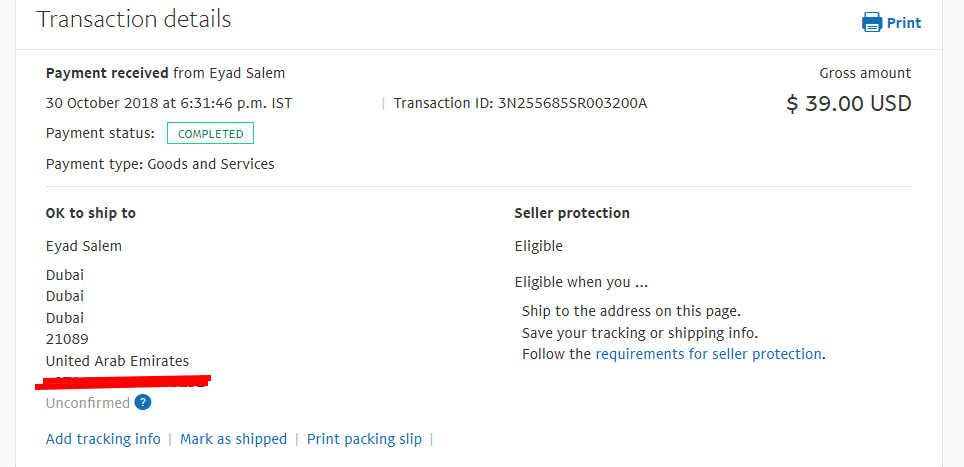Select Mark as shipped link
964x467 pixels.
pyautogui.click(x=234, y=439)
